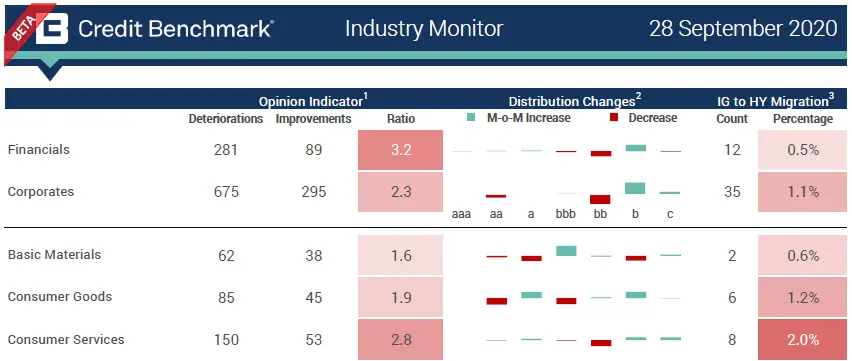Click Basic Materials migration percentage 0.6%
This screenshot has height=361, width=852.
click(803, 255)
